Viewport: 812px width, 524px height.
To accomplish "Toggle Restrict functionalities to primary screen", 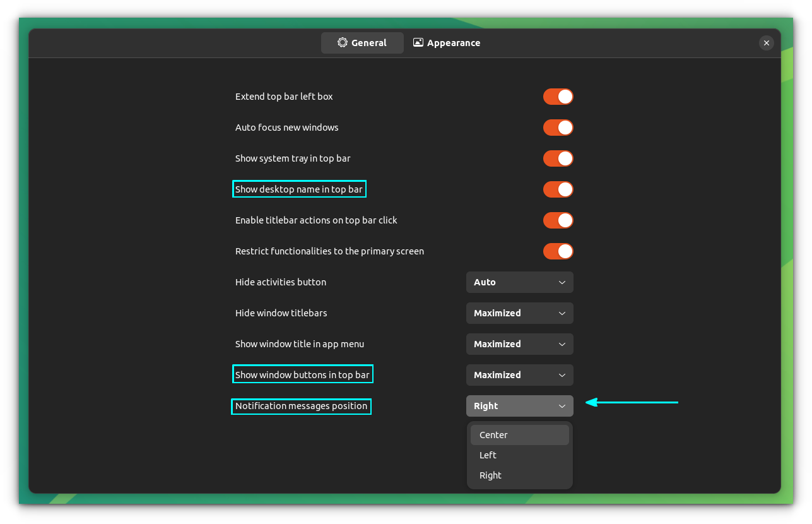I will pos(558,251).
